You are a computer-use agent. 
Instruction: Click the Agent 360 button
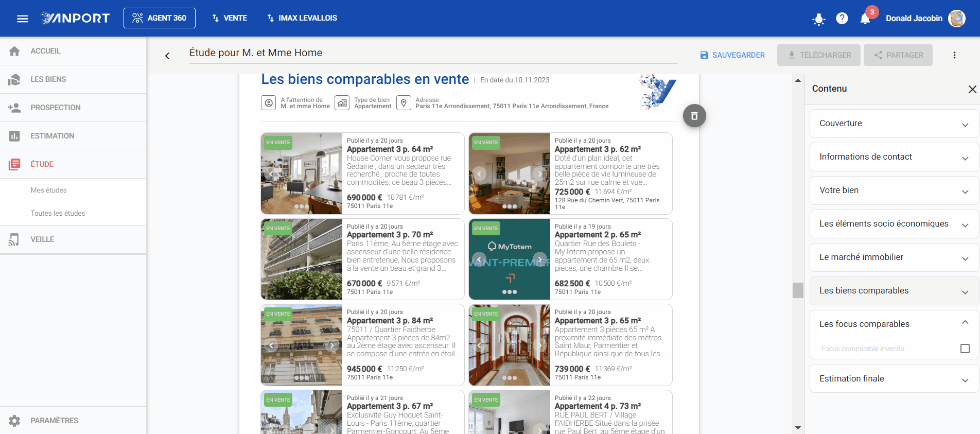pos(160,18)
